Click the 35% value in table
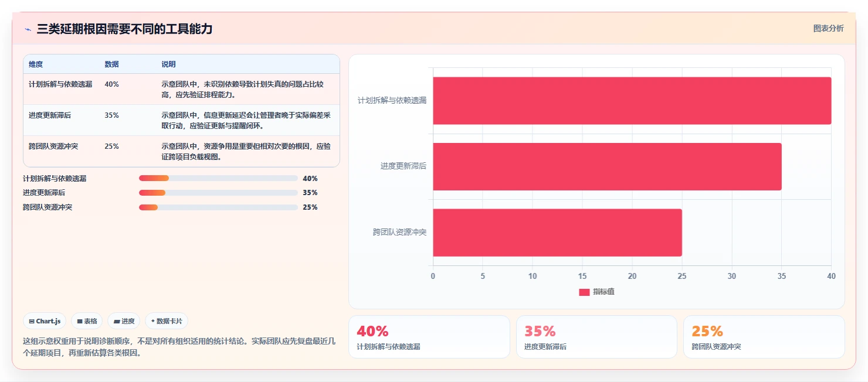This screenshot has width=868, height=382. [x=111, y=115]
